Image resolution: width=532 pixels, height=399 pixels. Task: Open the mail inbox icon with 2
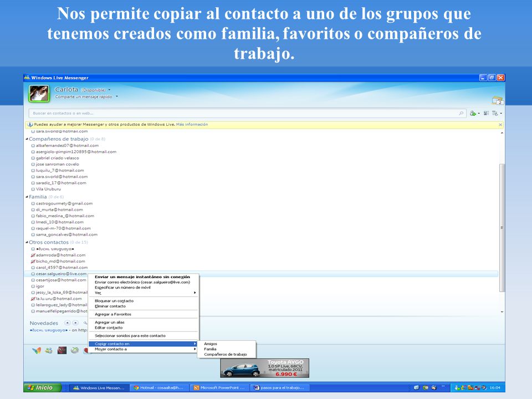click(498, 100)
